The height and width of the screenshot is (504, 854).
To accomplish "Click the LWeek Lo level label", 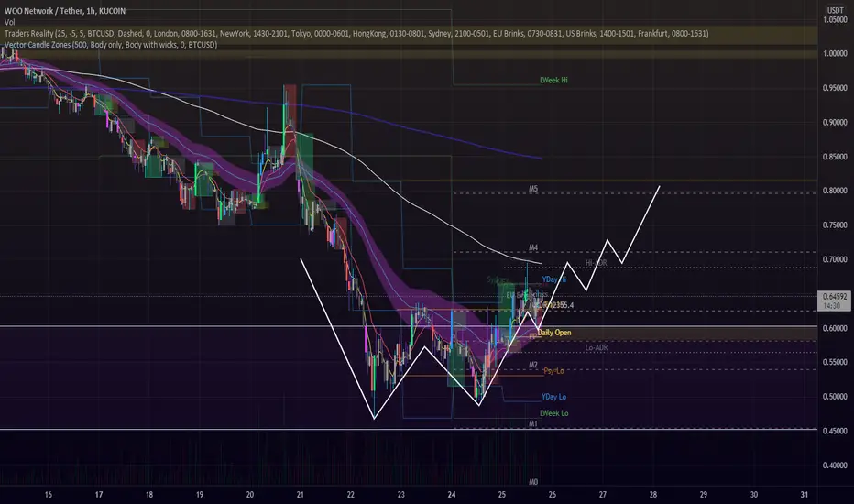I will point(553,413).
